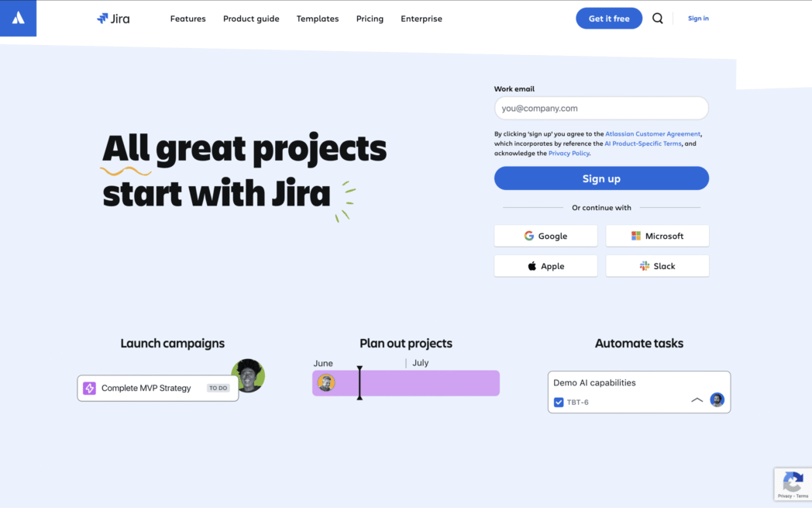Image resolution: width=812 pixels, height=508 pixels.
Task: Click the June month label
Action: [323, 364]
